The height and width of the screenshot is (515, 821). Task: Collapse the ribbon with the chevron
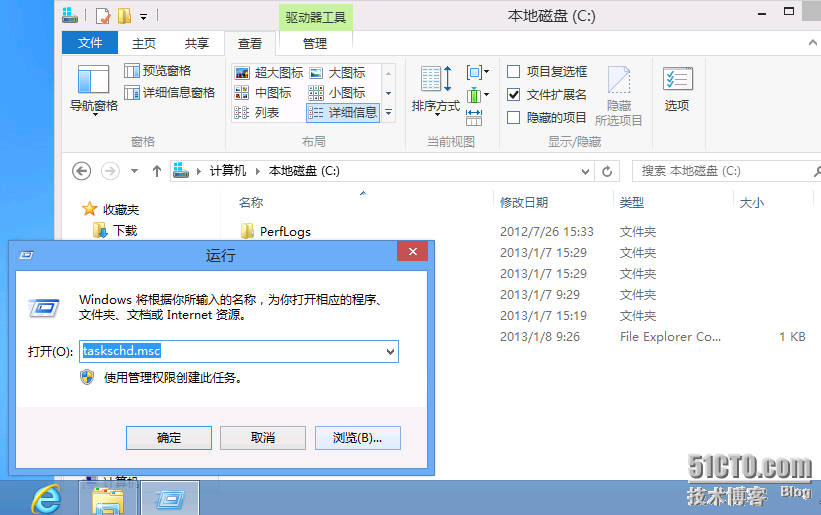[812, 43]
